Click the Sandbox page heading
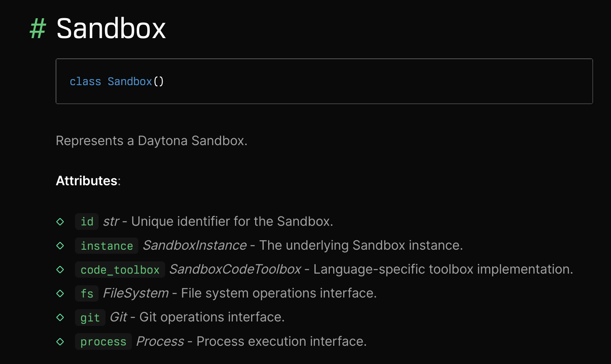Screen dimensions: 611x364 pyautogui.click(x=111, y=29)
